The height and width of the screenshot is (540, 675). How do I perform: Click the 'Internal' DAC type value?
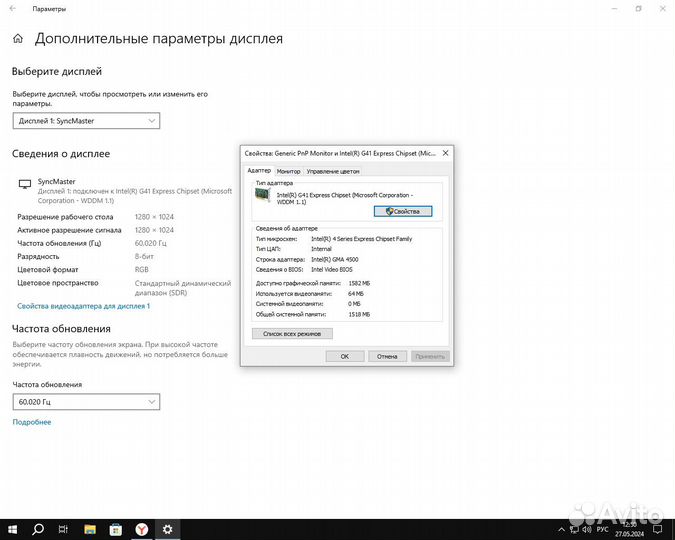pyautogui.click(x=321, y=249)
